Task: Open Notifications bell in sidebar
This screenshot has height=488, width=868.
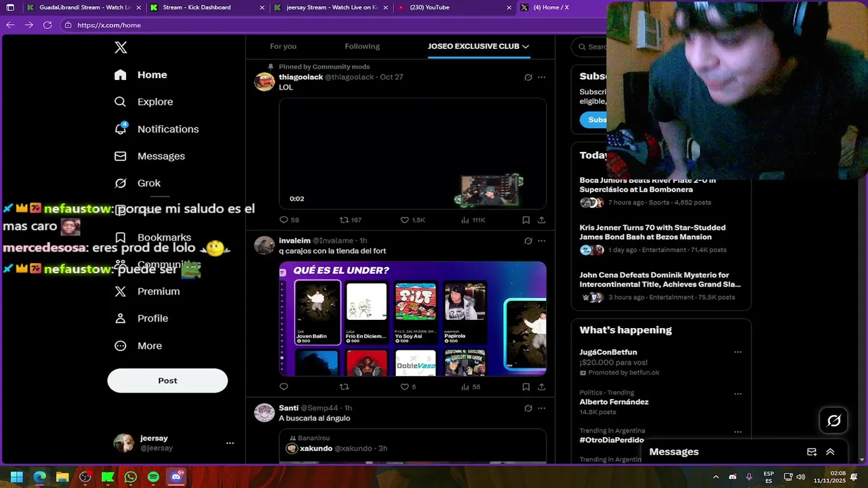Action: click(157, 129)
